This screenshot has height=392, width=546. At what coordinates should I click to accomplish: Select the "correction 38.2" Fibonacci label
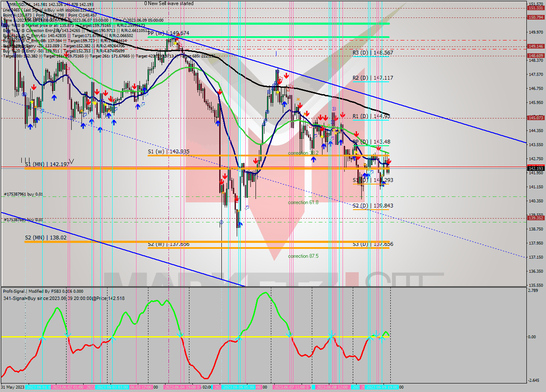click(303, 153)
